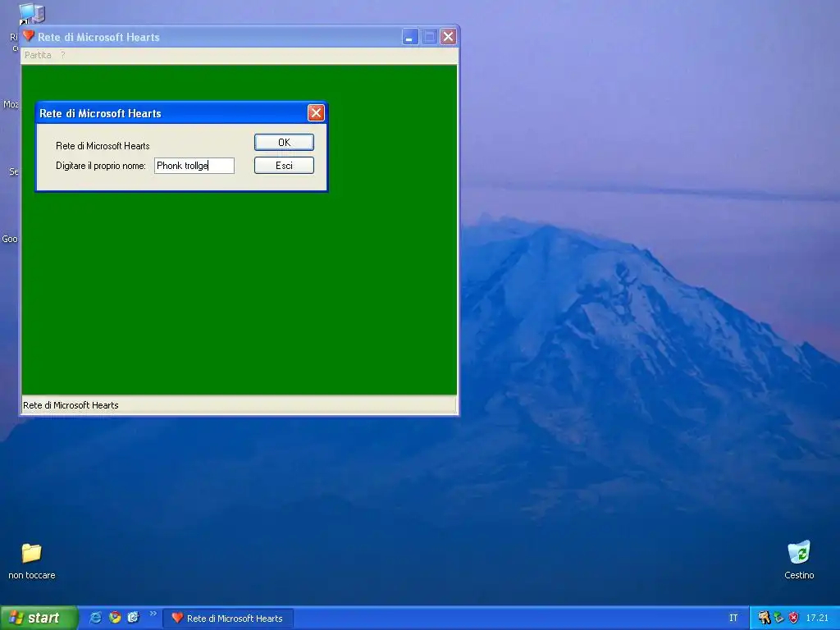
Task: Select Rete di Microsoft Hearts taskbar button
Action: pyautogui.click(x=228, y=619)
